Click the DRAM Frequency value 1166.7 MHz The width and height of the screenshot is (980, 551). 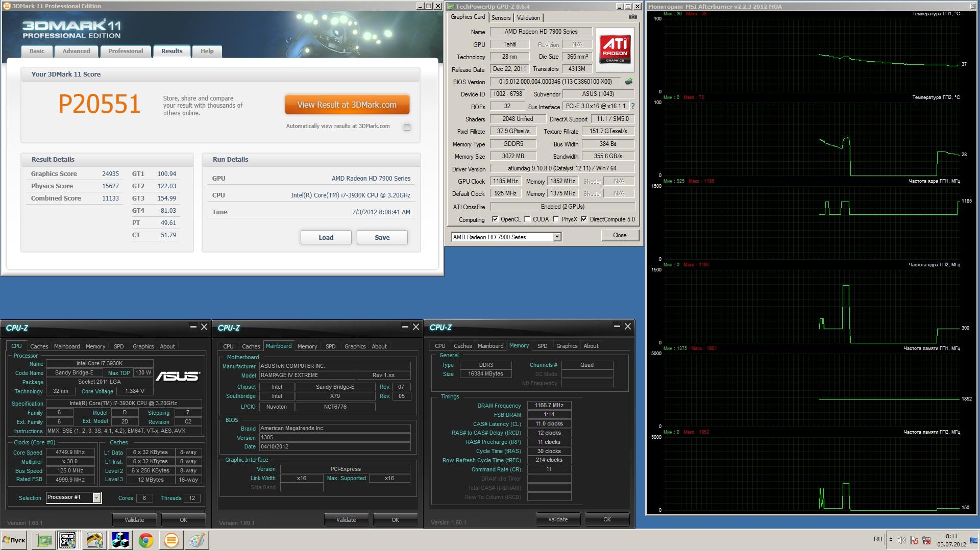549,405
